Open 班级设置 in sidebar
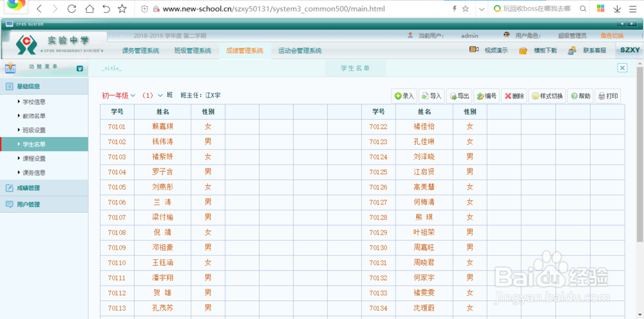The width and height of the screenshot is (644, 319). [x=34, y=130]
